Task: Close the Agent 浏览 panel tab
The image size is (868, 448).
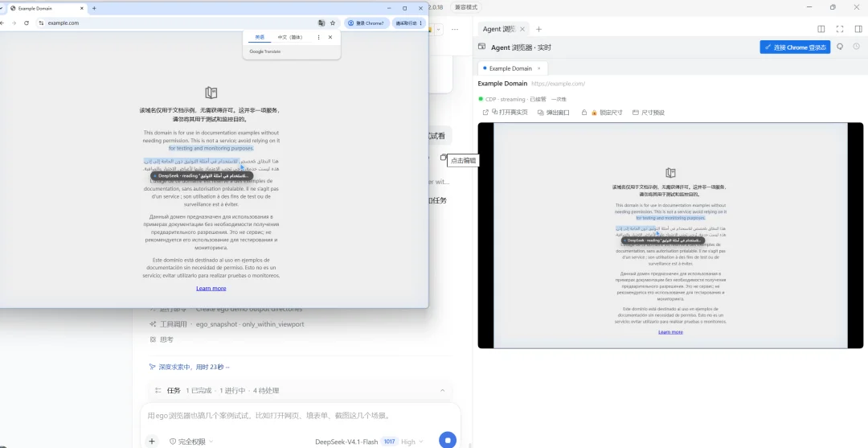Action: point(524,29)
